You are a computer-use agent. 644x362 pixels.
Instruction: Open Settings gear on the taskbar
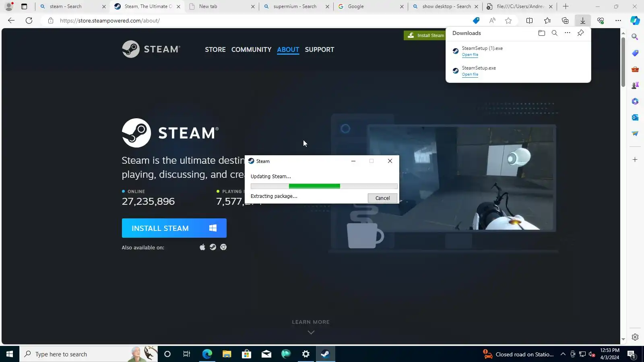click(x=306, y=354)
